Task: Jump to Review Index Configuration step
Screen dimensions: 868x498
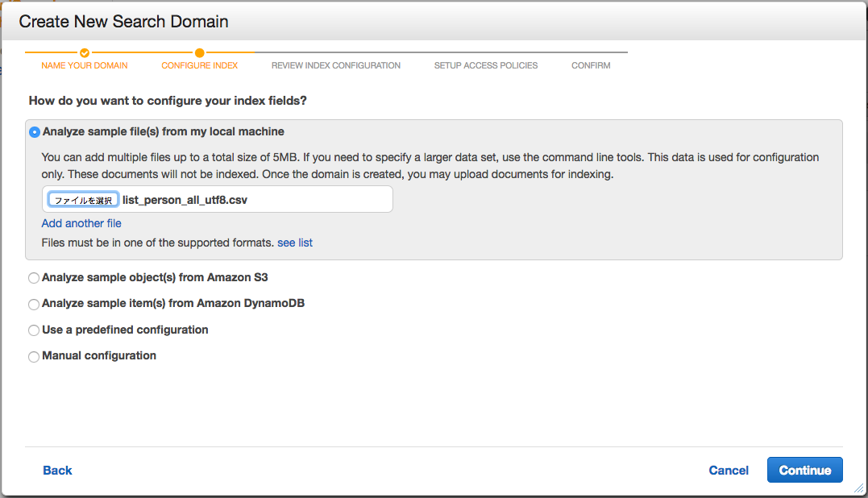Action: (336, 65)
